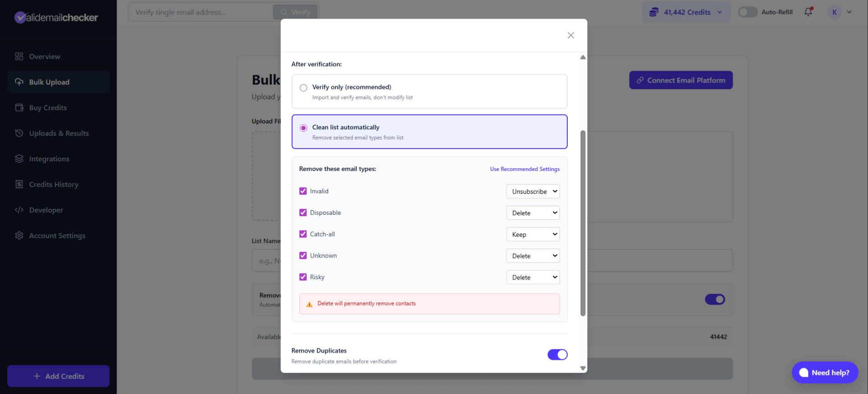Select the Verify only recommended option

(x=303, y=87)
